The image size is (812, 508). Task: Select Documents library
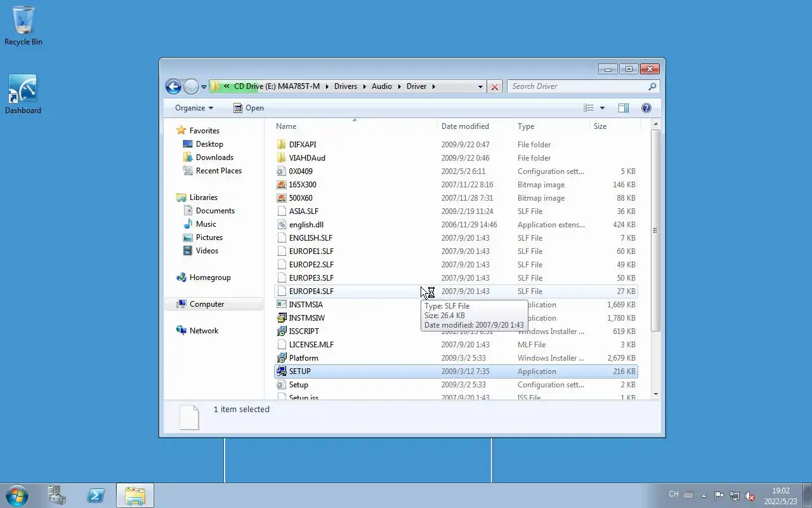(x=215, y=211)
